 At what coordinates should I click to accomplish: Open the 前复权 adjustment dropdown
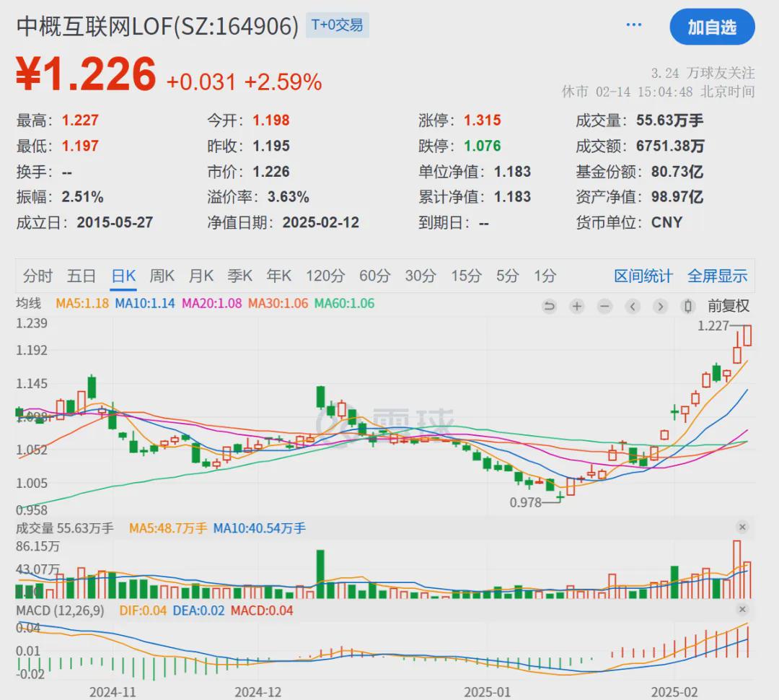tap(729, 306)
